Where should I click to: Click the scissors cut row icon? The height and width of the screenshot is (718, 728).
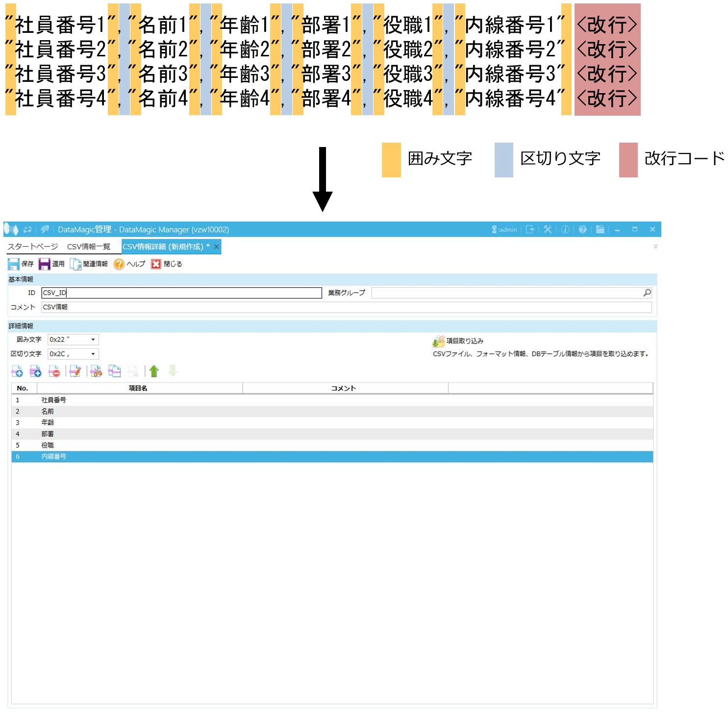click(x=97, y=371)
